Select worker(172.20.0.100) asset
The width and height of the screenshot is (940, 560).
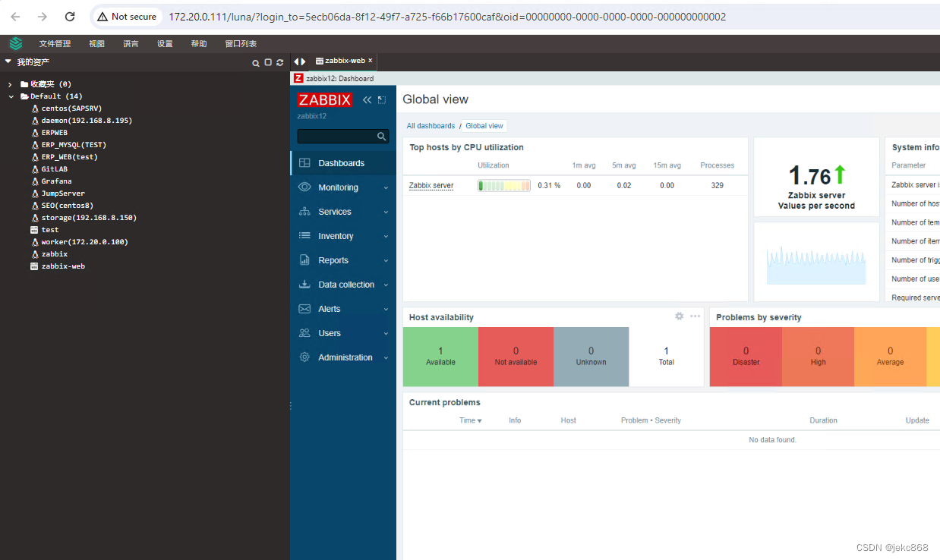tap(84, 242)
